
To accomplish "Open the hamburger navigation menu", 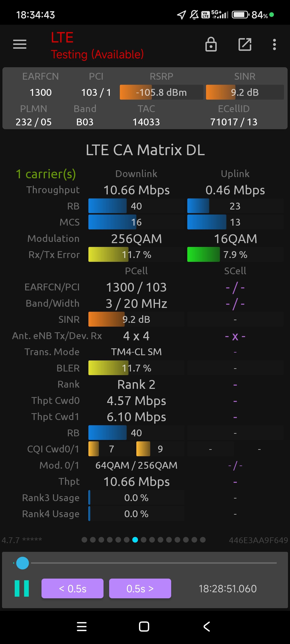I will click(20, 44).
